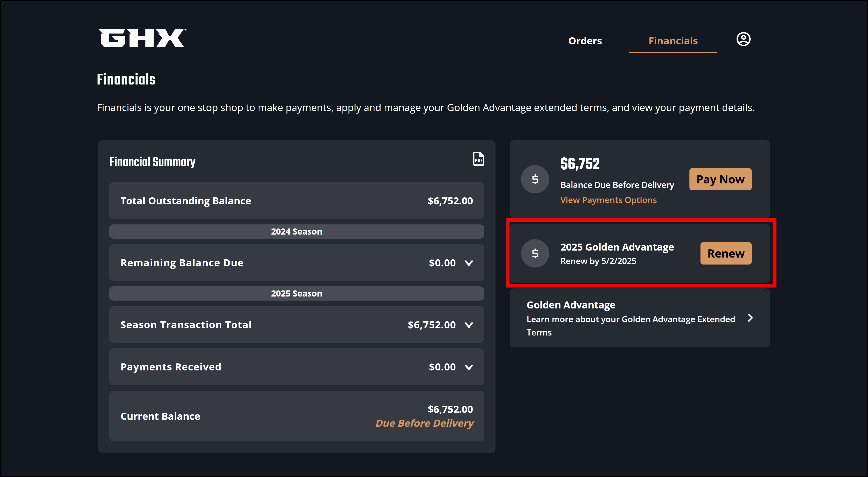
Task: Expand Payments Received chevron
Action: coord(469,367)
